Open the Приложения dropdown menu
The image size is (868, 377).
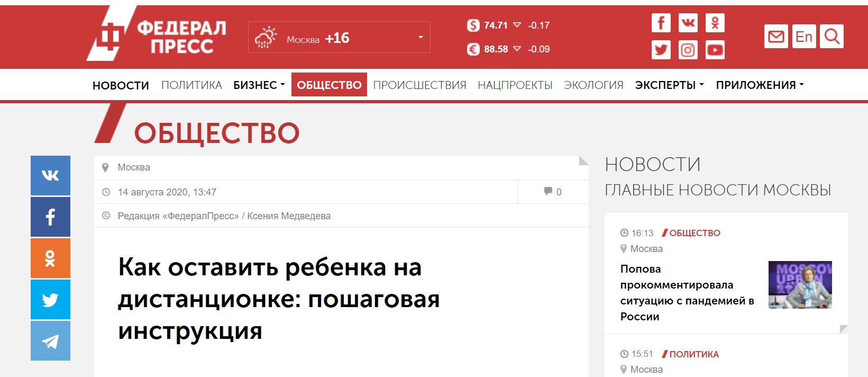[x=760, y=85]
